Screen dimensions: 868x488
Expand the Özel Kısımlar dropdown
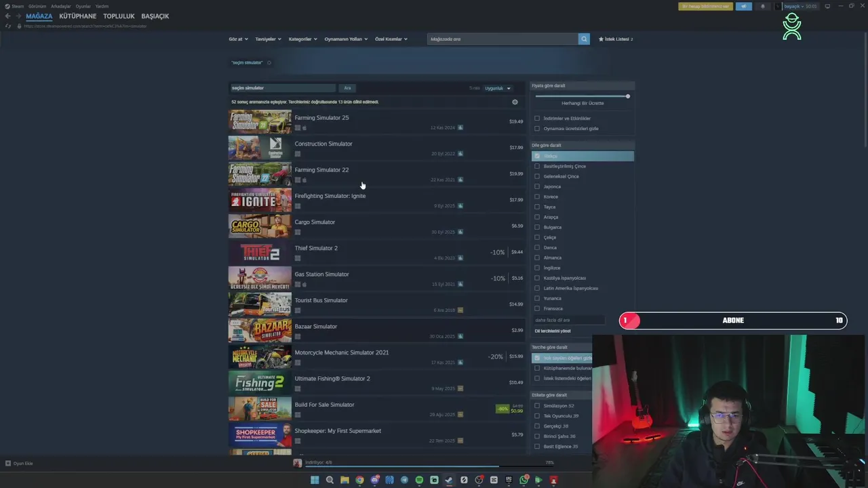[x=391, y=39]
